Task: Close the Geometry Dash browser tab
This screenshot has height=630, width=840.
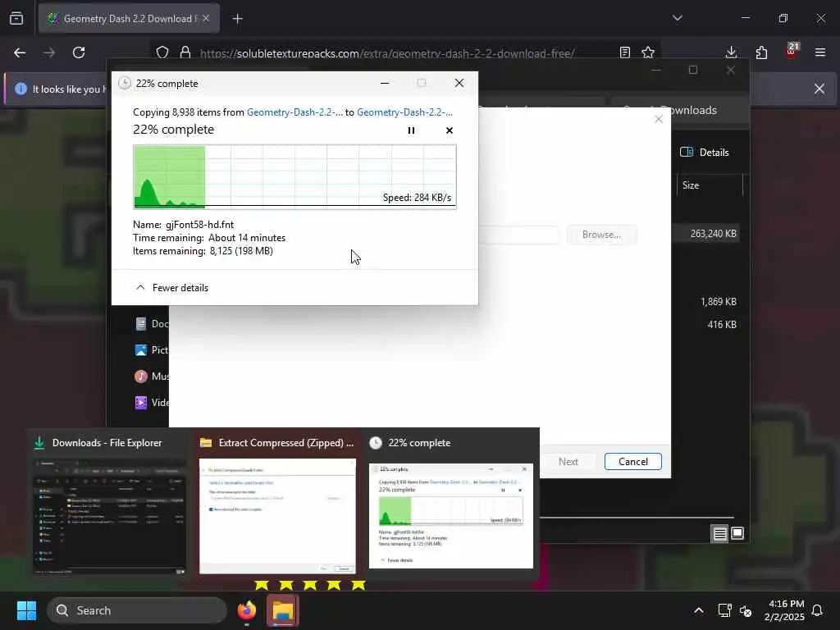Action: coord(206,19)
